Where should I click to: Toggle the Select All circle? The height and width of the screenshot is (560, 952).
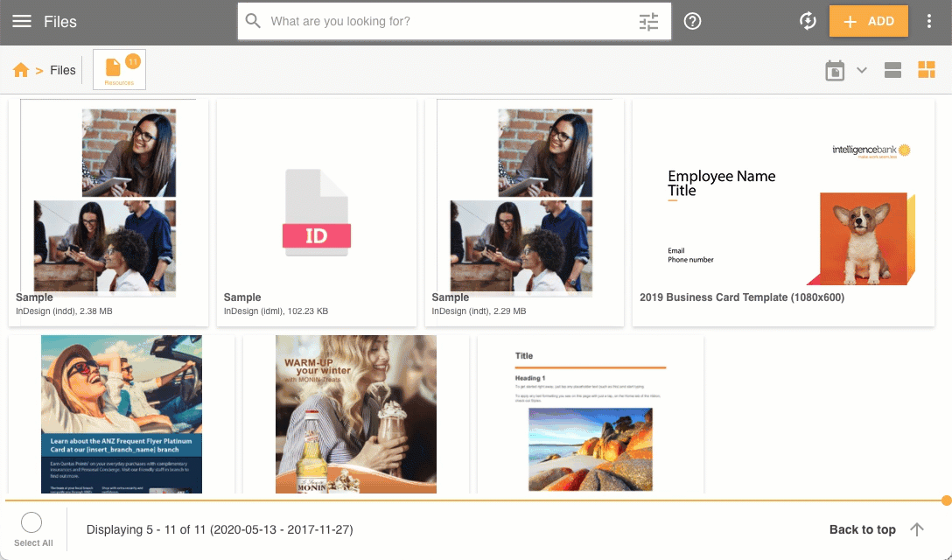tap(31, 522)
